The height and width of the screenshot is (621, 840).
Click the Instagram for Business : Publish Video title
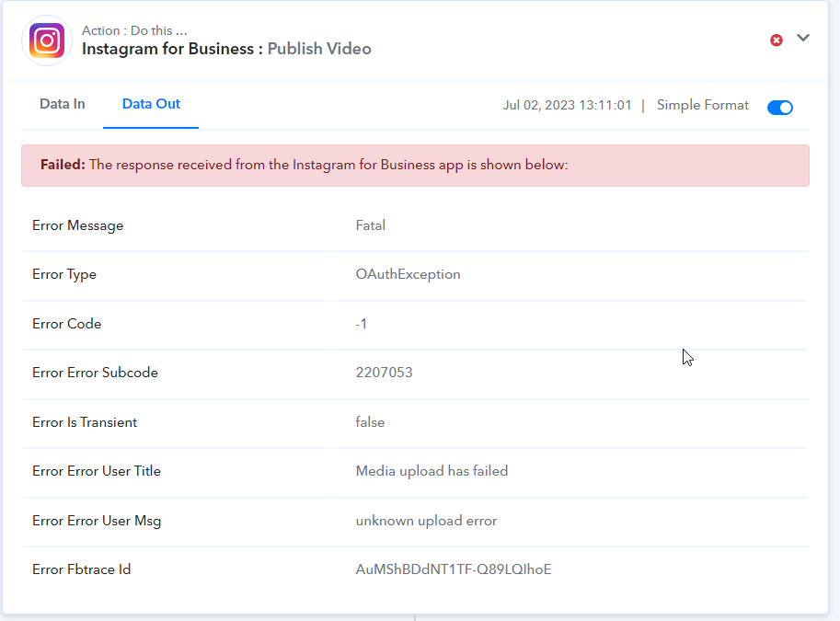click(226, 49)
